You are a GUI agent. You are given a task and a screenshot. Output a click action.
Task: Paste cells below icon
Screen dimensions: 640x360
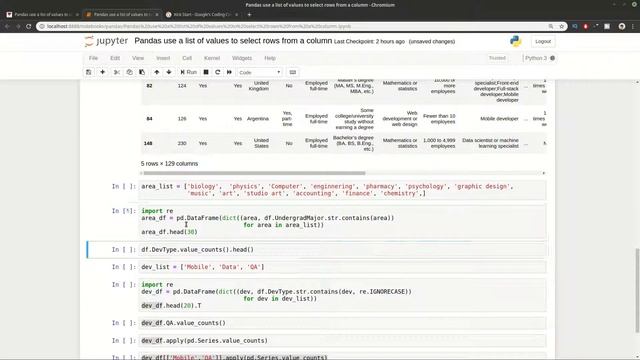pos(142,72)
